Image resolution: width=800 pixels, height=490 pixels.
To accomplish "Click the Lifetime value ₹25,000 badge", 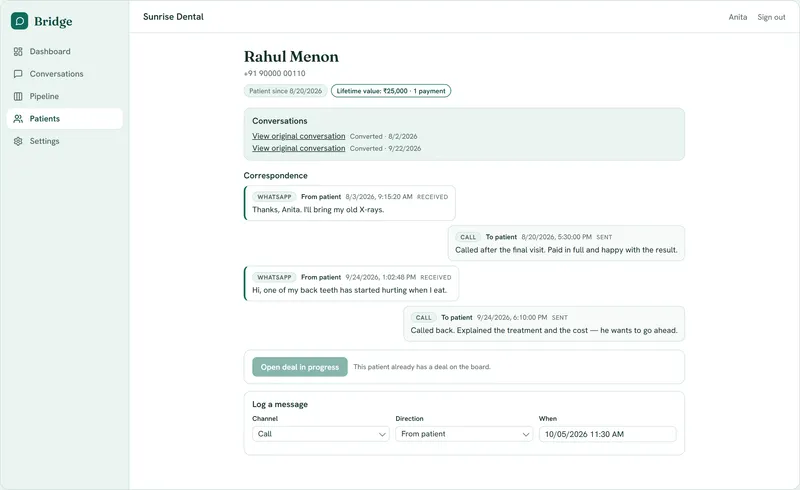I will click(x=391, y=91).
